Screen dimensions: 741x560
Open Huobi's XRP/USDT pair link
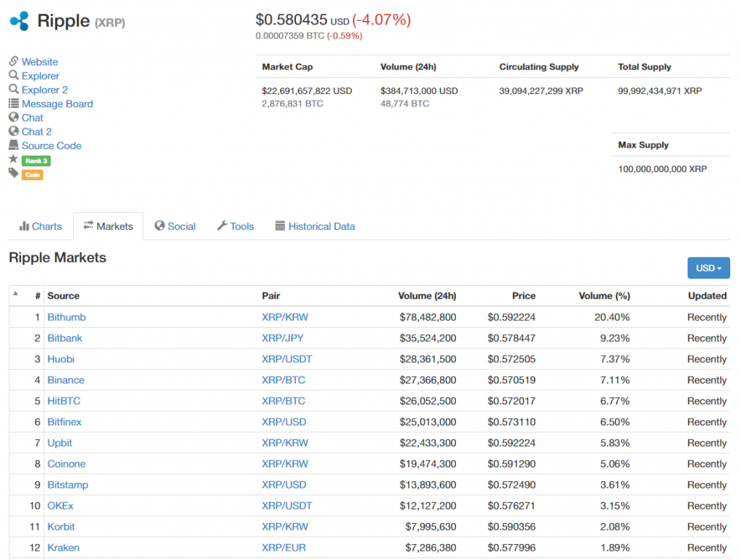[x=287, y=359]
